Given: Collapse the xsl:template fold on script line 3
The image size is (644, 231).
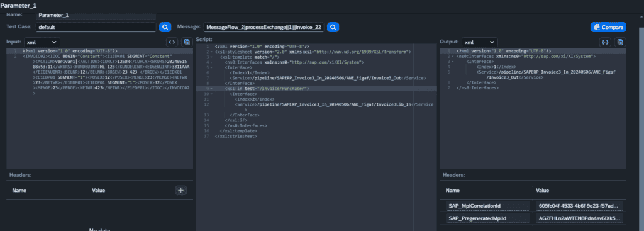Looking at the screenshot, I should click(x=211, y=57).
